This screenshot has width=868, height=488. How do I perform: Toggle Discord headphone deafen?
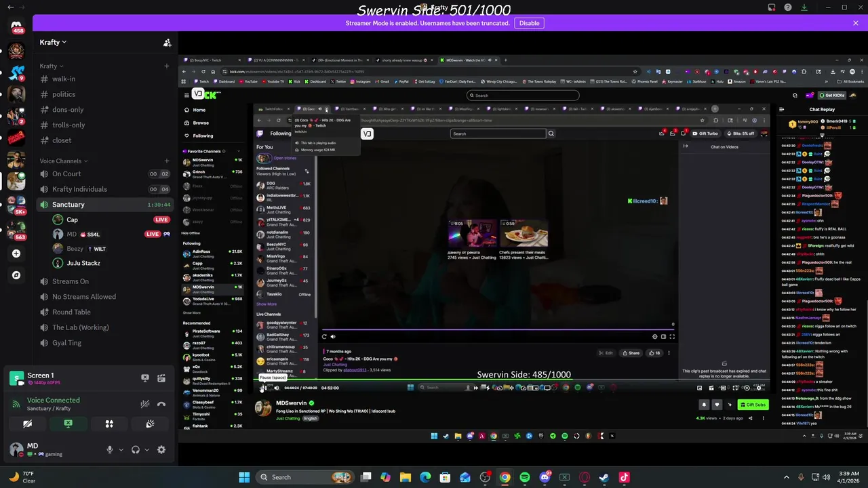(136, 449)
